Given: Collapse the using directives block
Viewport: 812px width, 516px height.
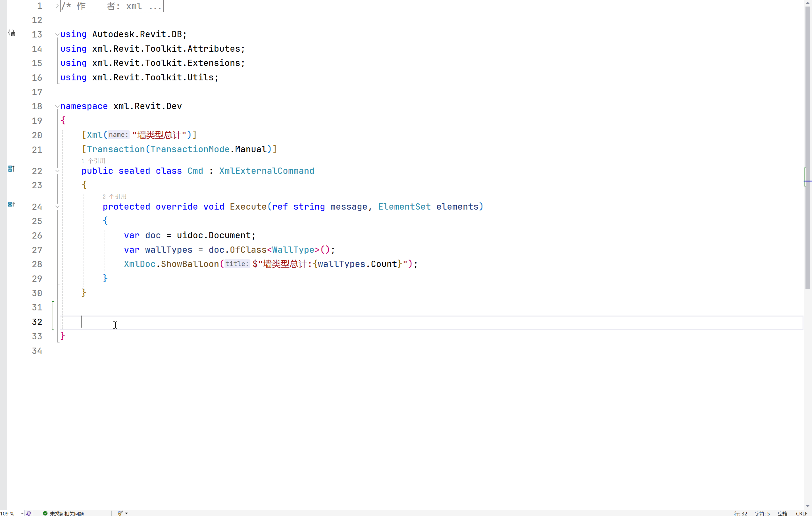Looking at the screenshot, I should click(57, 34).
